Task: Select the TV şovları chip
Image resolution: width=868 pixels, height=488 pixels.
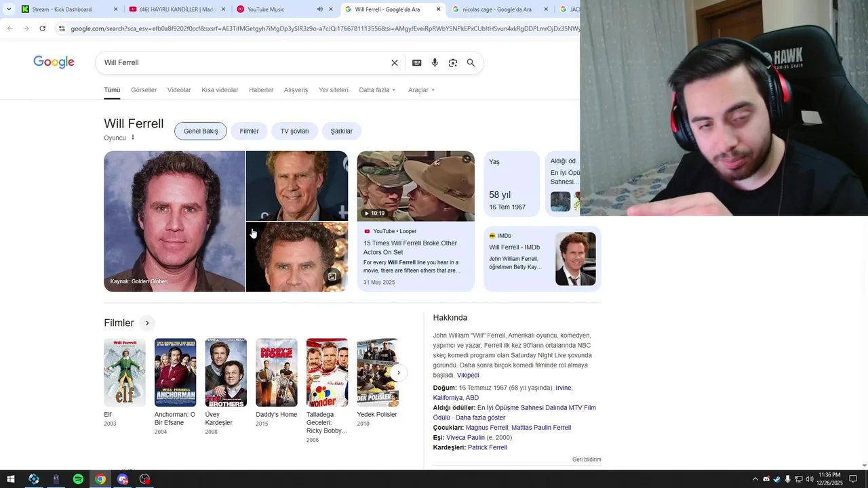Action: (294, 131)
